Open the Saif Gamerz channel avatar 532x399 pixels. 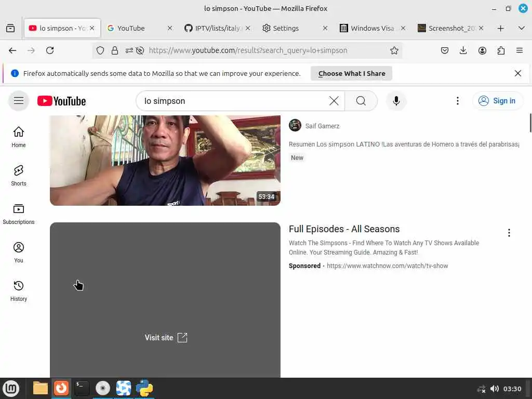(x=295, y=125)
